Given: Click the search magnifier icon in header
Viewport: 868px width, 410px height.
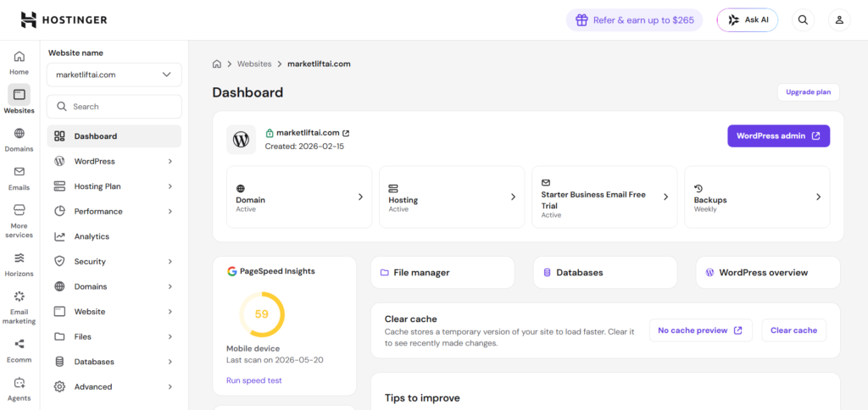Looking at the screenshot, I should click(803, 20).
